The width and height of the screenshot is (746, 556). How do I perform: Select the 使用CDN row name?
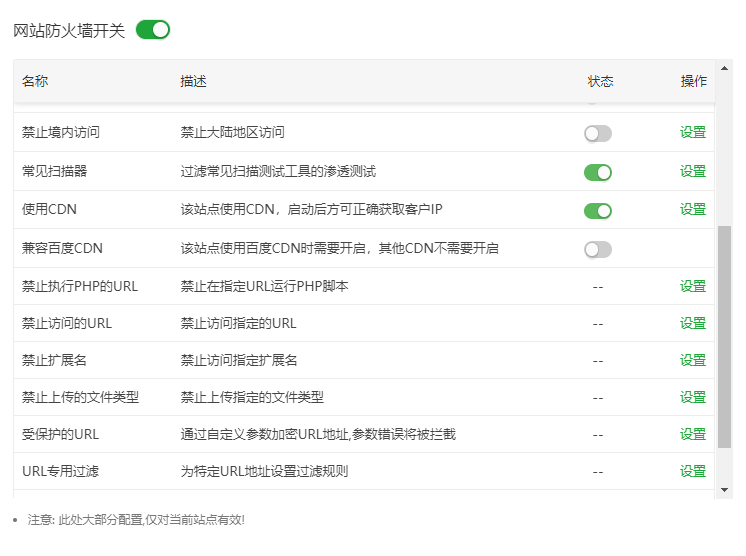coord(49,209)
